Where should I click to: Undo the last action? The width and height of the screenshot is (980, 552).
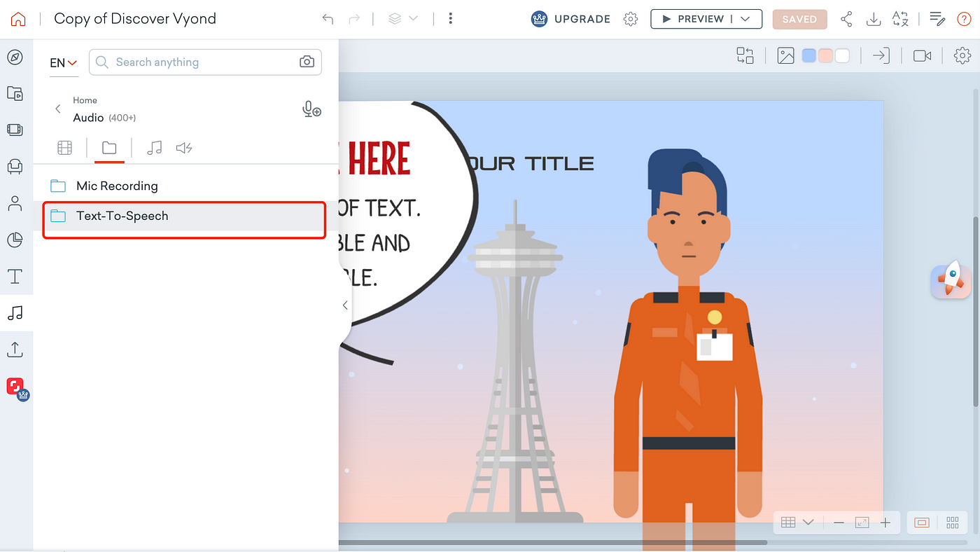[x=328, y=19]
